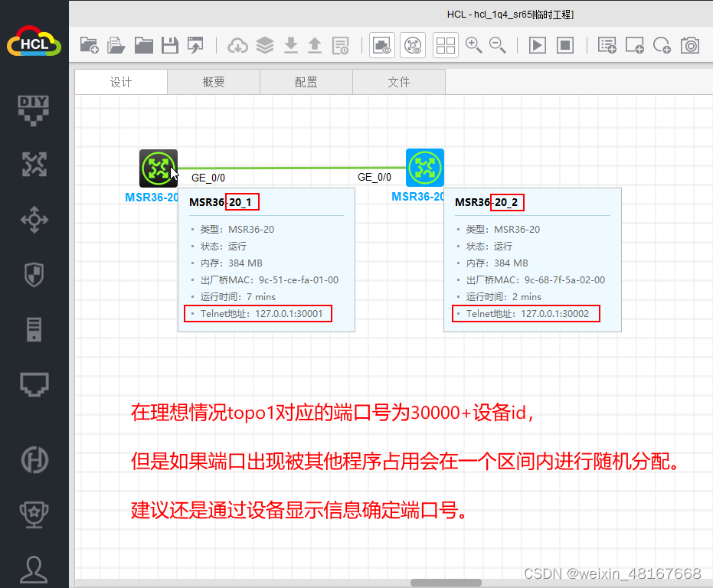Save the current project

point(170,45)
